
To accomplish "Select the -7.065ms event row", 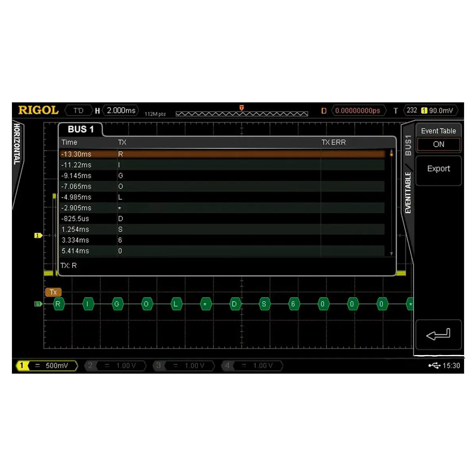I will pos(222,186).
